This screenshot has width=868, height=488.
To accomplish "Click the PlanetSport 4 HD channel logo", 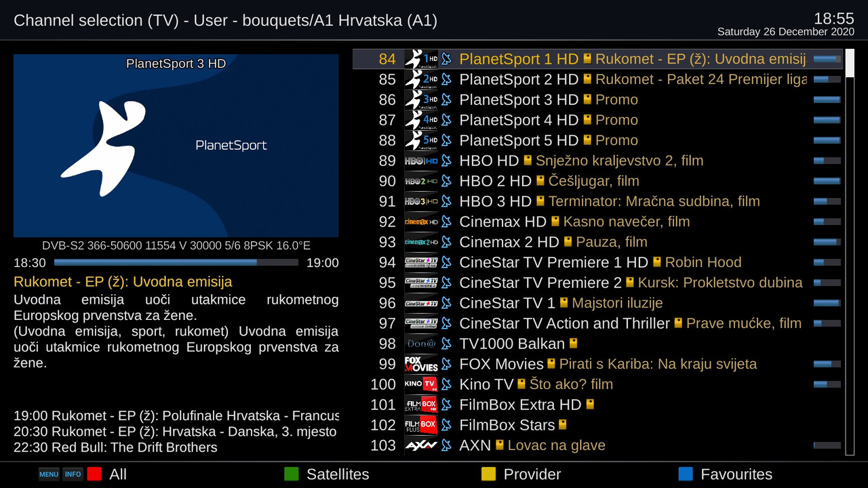I will 421,120.
